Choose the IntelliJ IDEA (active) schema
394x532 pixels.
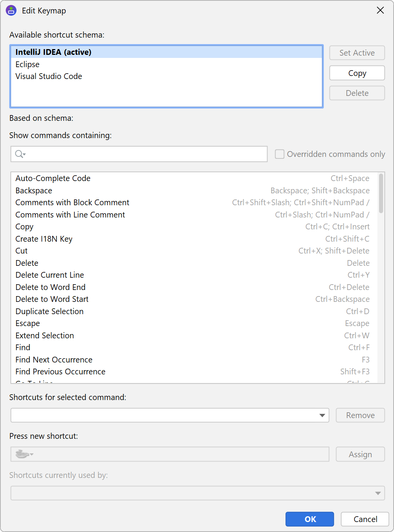click(x=53, y=52)
